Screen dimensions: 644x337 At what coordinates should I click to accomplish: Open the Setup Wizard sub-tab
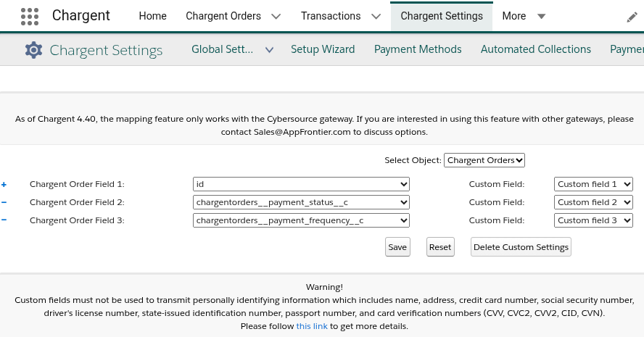323,49
